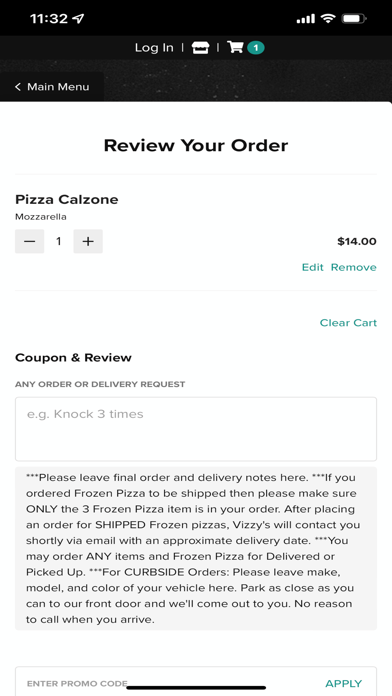Remove Pizza Calzone from the order
The width and height of the screenshot is (392, 696).
[353, 267]
